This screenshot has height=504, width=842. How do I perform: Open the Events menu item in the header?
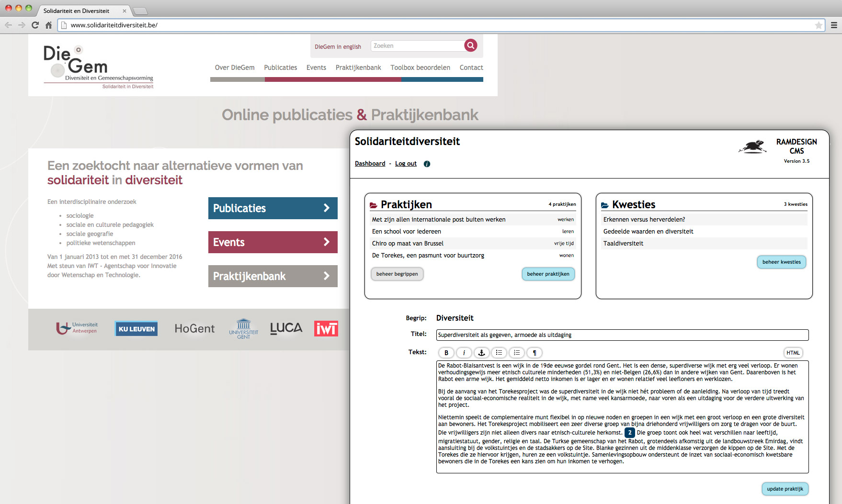pyautogui.click(x=316, y=67)
